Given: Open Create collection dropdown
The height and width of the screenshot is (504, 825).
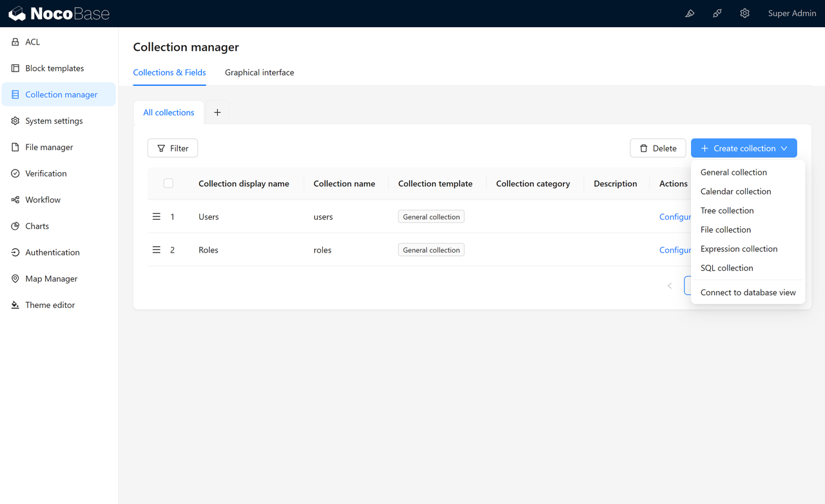Looking at the screenshot, I should click(744, 148).
